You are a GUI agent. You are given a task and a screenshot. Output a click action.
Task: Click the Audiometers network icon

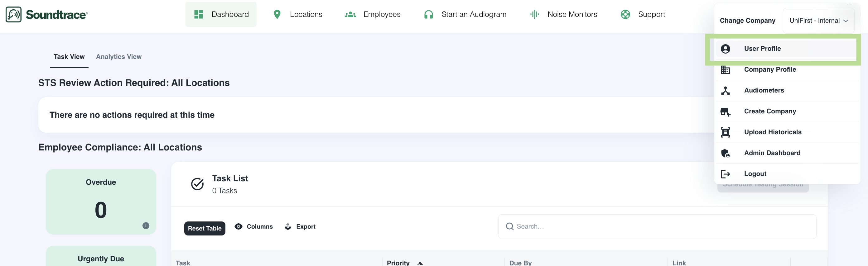pos(726,91)
